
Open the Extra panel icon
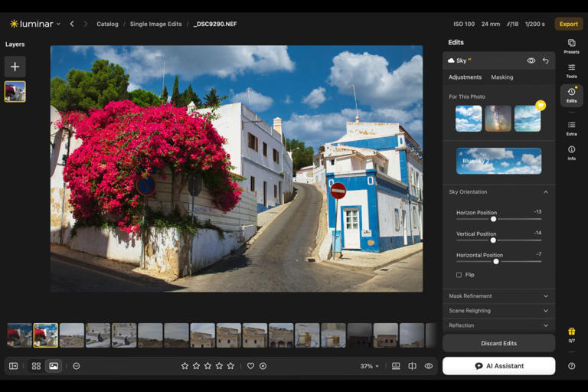click(x=571, y=129)
